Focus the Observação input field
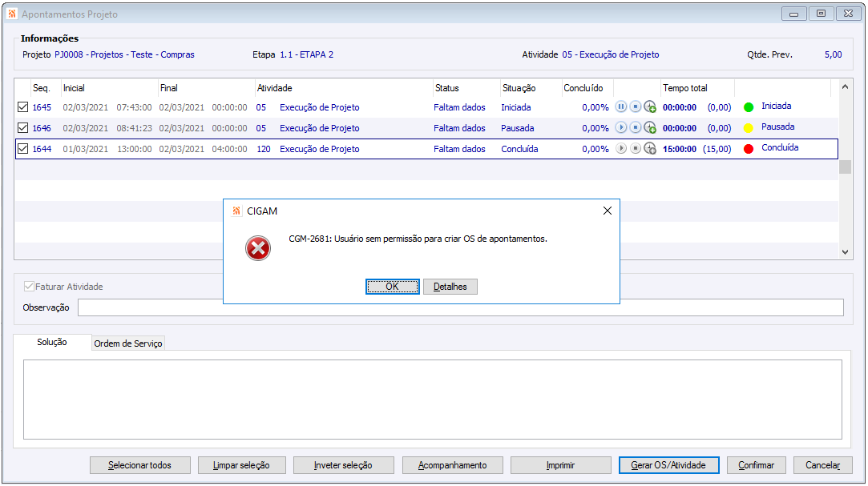Screen dimensions: 868x486 [x=461, y=307]
